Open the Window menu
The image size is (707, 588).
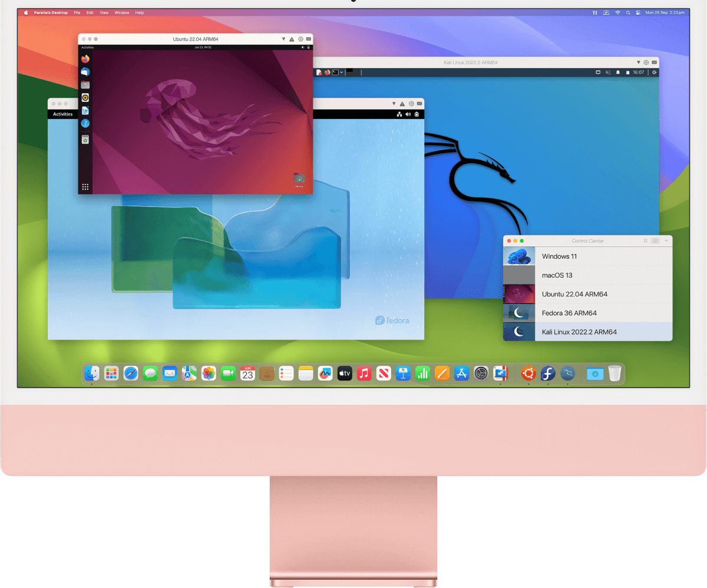[122, 12]
